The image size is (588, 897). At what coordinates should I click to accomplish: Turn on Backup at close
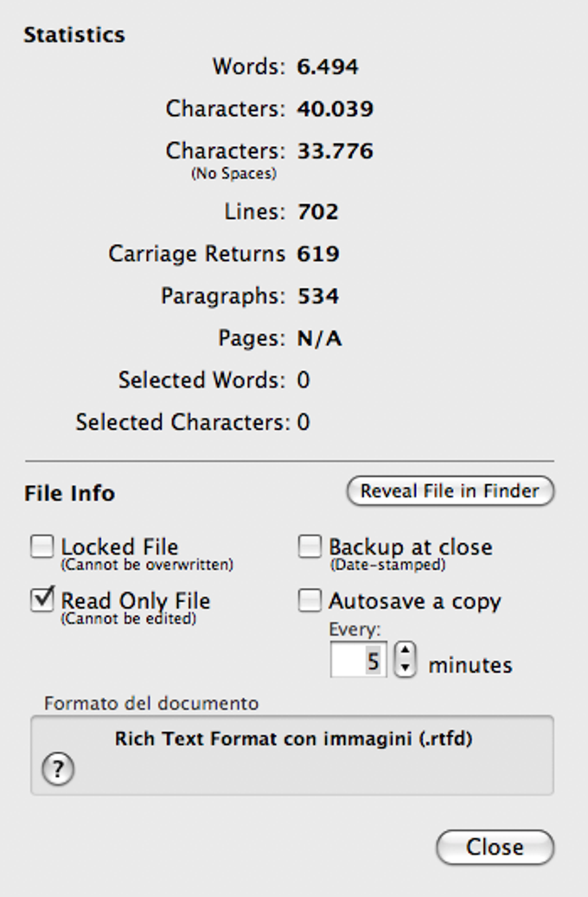(x=310, y=548)
